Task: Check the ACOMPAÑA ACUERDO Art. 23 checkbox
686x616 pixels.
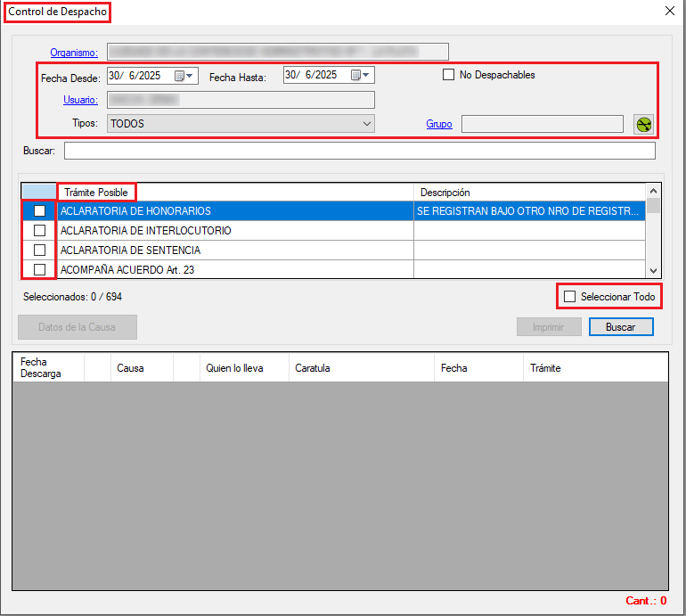Action: 39,270
